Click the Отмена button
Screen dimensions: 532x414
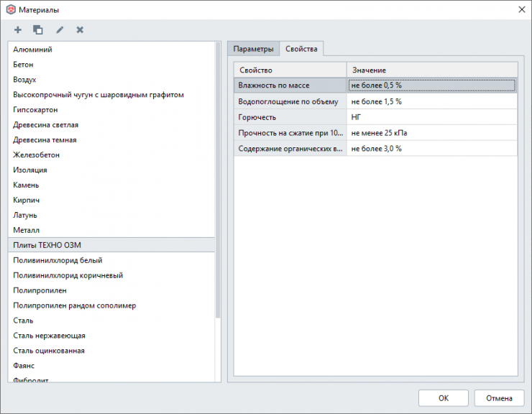tap(499, 398)
